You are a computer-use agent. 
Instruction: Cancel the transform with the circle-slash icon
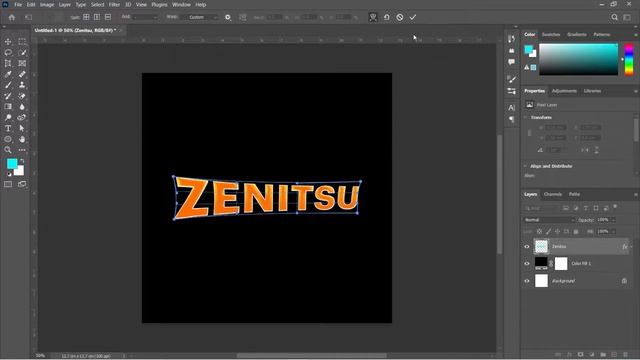pyautogui.click(x=400, y=17)
